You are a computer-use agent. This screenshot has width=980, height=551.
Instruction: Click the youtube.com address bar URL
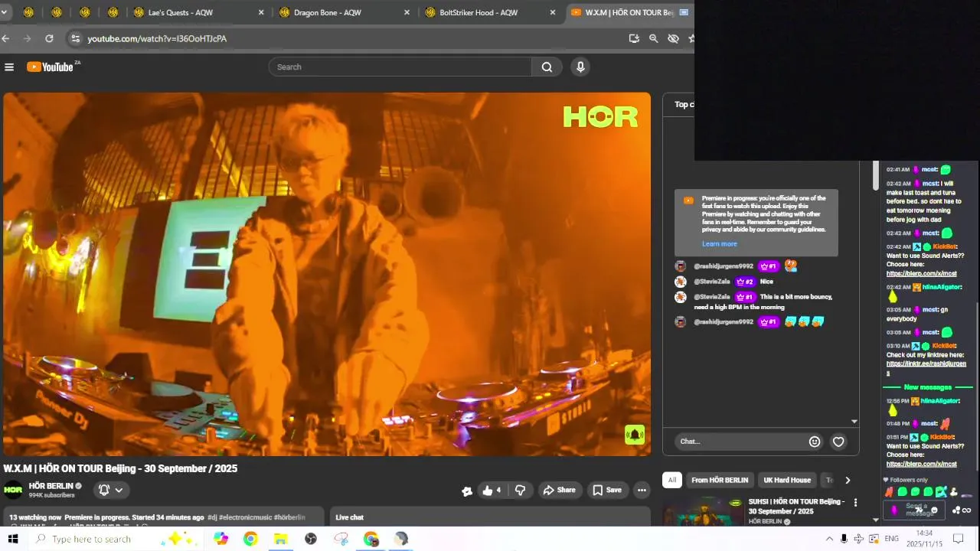(x=157, y=38)
